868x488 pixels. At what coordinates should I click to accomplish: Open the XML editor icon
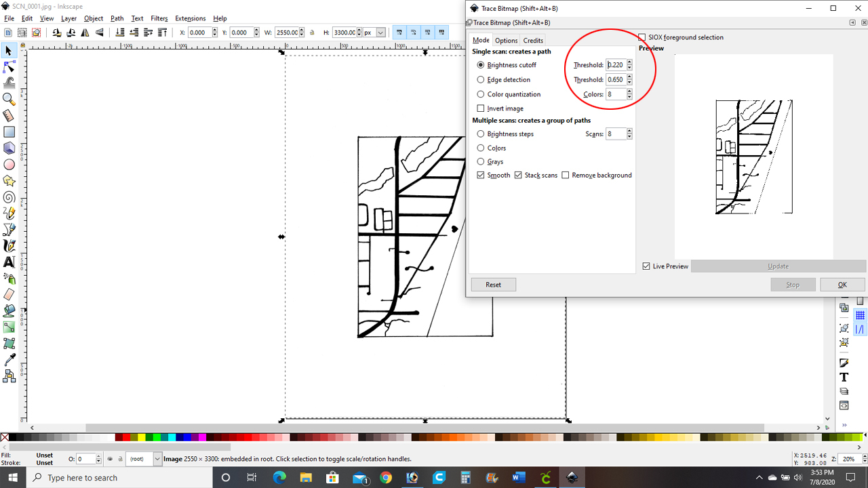844,405
